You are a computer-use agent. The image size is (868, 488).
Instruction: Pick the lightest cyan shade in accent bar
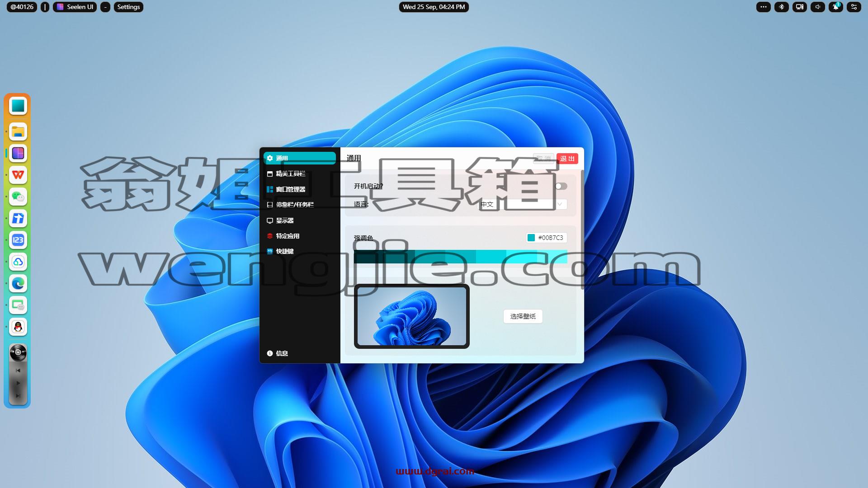552,256
